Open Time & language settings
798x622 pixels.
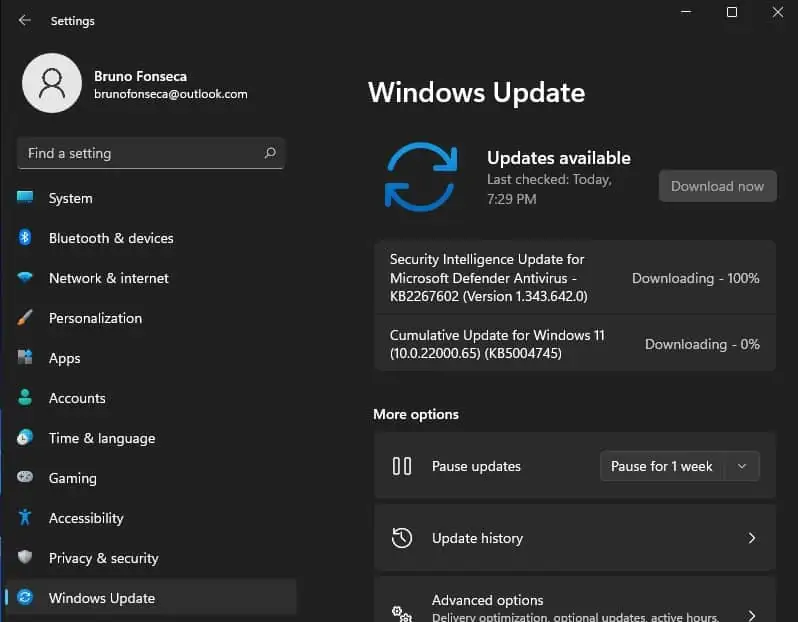[x=151, y=438]
